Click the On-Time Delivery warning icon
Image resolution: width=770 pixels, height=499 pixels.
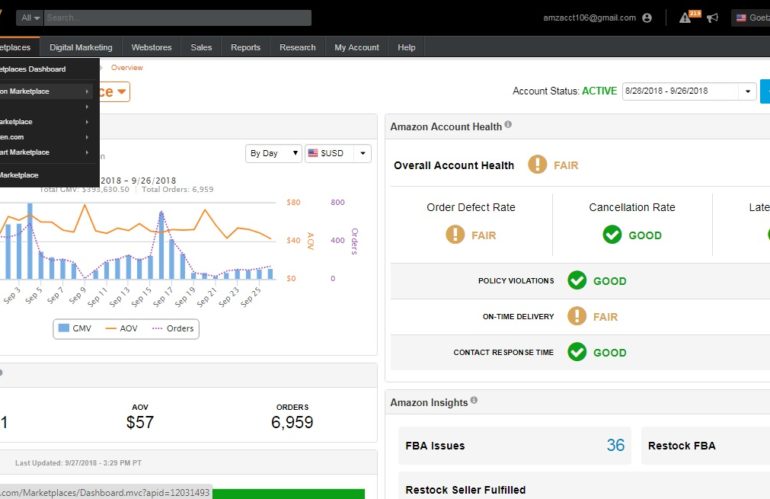pos(577,316)
